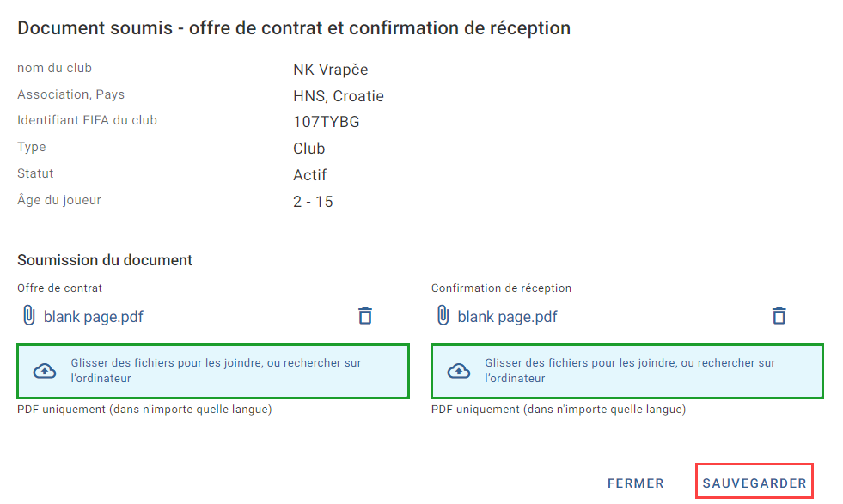Click cloud upload icon under Confirmation de réception

(459, 371)
